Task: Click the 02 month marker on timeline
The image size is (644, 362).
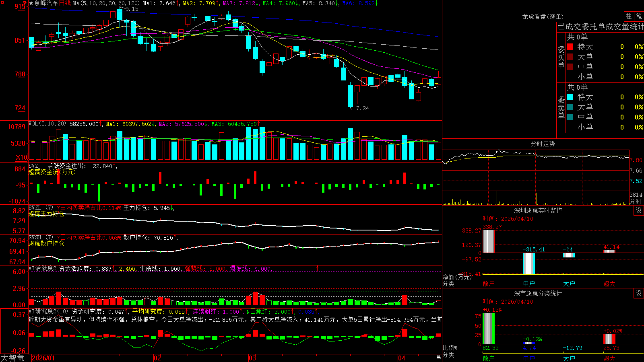Action: (157, 358)
